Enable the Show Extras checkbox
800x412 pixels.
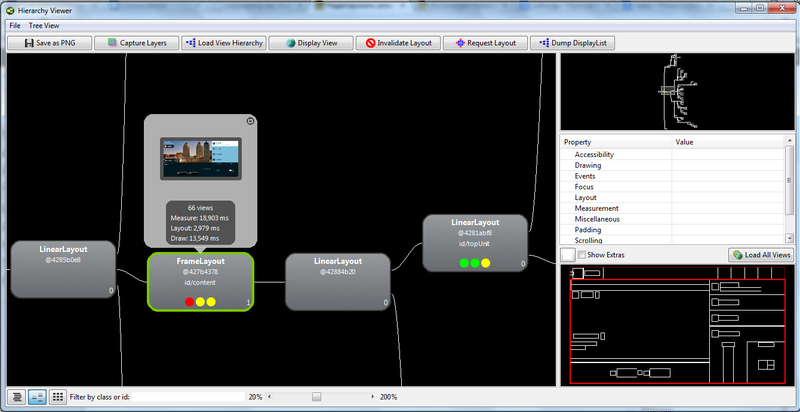582,254
